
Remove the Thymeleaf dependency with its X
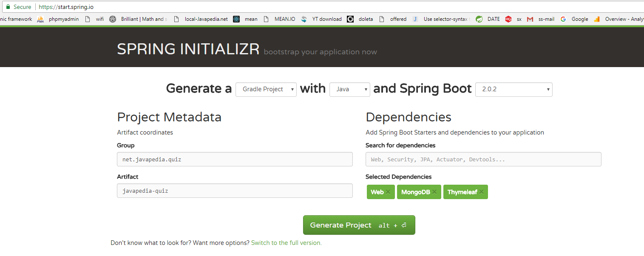(x=481, y=192)
